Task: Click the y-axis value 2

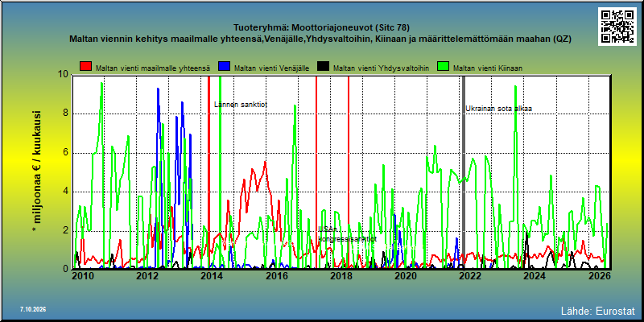Action: [x=66, y=230]
